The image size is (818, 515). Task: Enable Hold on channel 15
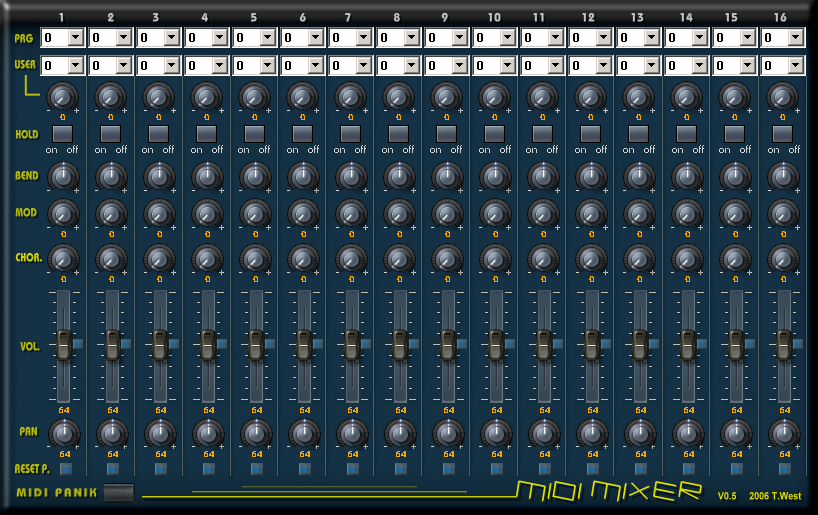(735, 133)
